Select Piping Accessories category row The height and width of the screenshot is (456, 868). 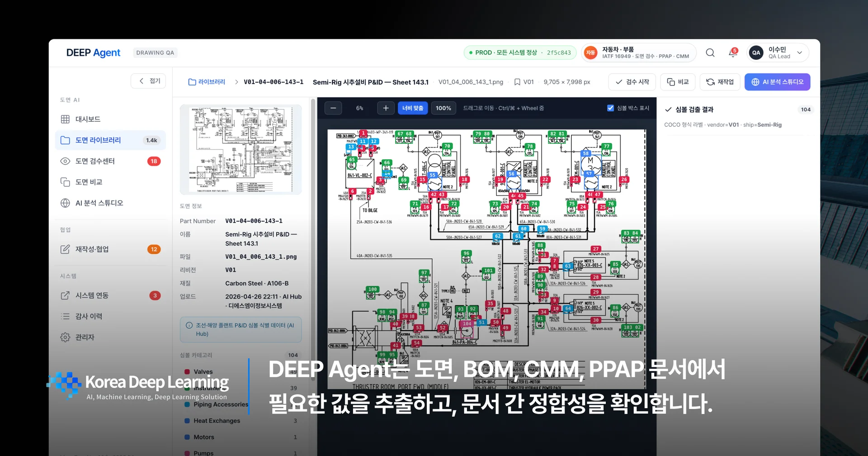click(241, 404)
